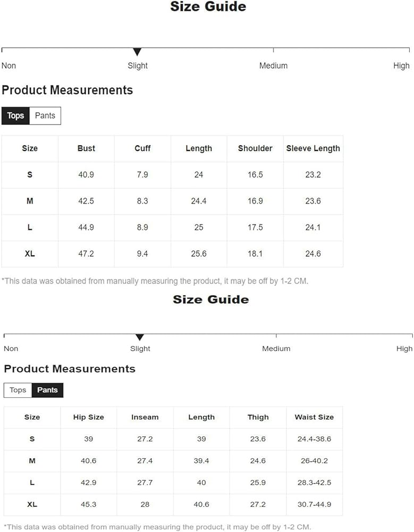Click the Waist Size column header
Screen dimensions: 414x532
point(314,417)
